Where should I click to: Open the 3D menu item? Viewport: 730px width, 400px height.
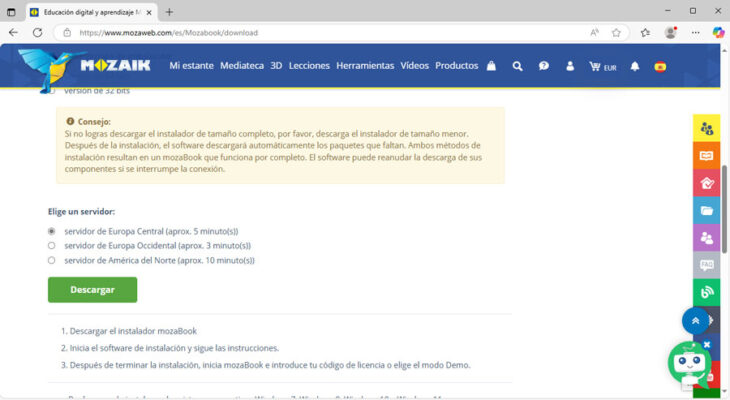point(276,66)
